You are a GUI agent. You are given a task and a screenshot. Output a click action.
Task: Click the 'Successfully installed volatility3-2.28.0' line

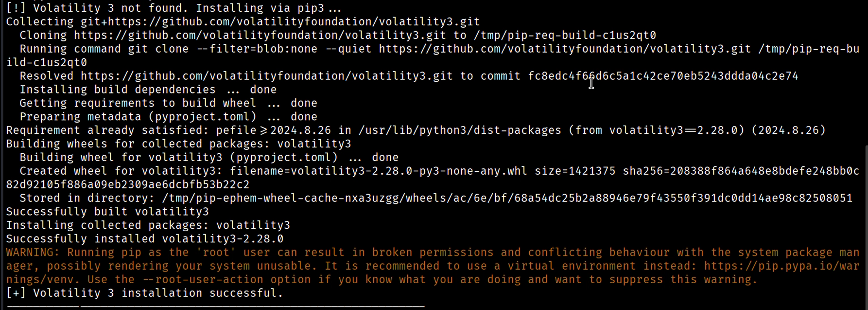(144, 239)
